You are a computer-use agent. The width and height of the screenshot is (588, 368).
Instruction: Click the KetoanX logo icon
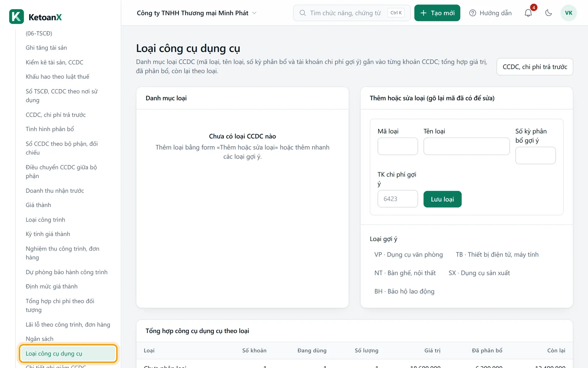click(17, 17)
